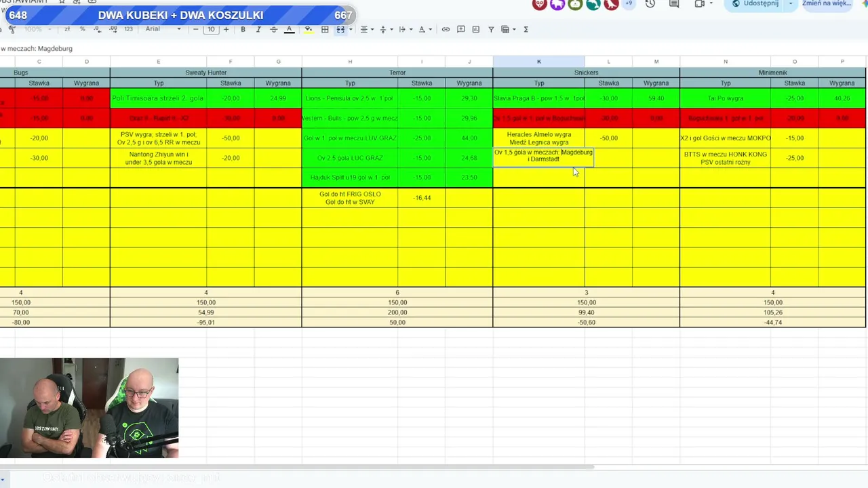Image resolution: width=868 pixels, height=488 pixels.
Task: Open horizontal align dropdown
Action: click(x=366, y=29)
